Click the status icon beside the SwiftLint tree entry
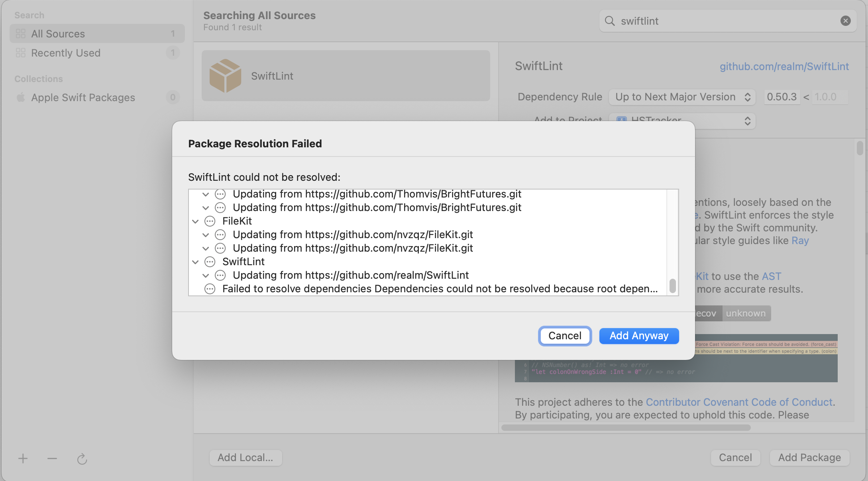Screen dimensions: 868x481 [x=210, y=262]
